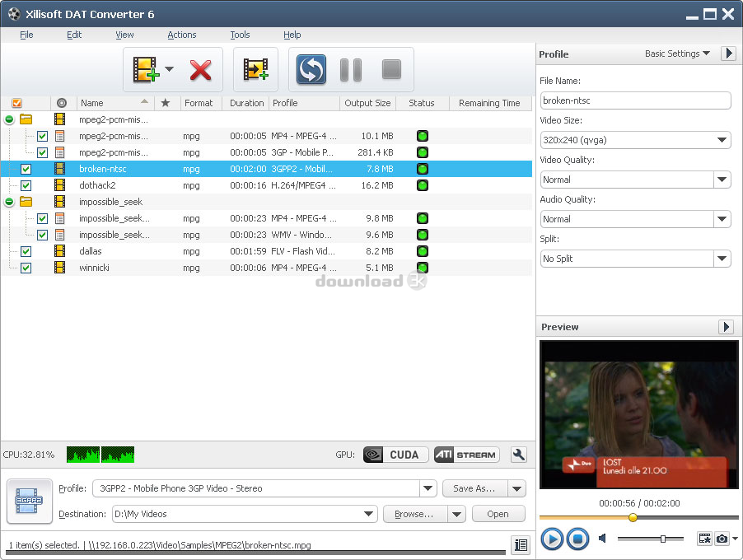Click the Stop conversion toolbar icon
The height and width of the screenshot is (560, 743).
coord(391,70)
